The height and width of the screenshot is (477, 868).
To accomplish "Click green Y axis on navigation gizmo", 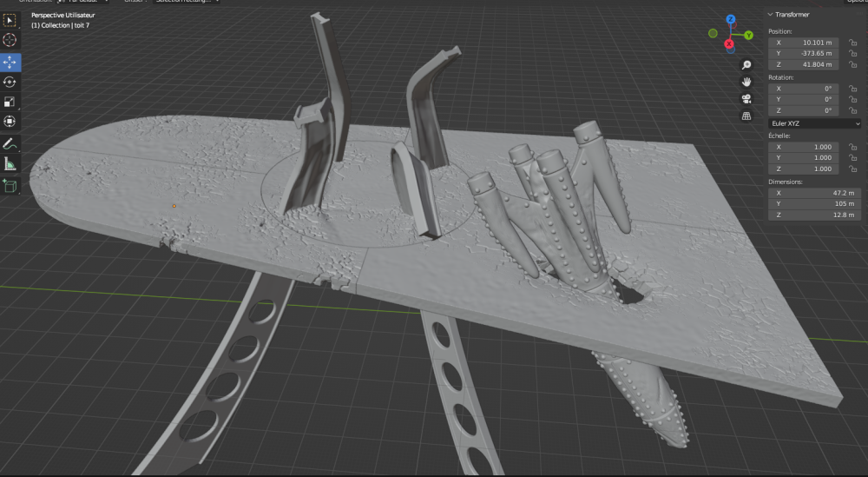I will (x=748, y=35).
